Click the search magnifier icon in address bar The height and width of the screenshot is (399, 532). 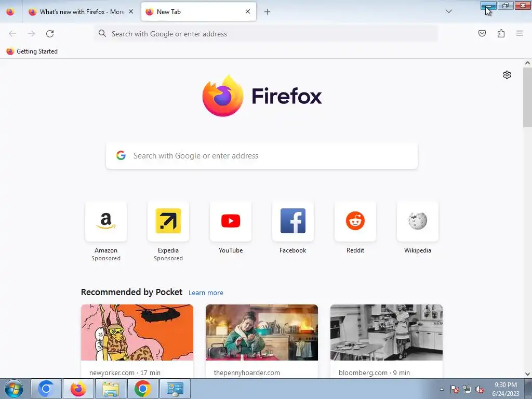[x=102, y=33]
